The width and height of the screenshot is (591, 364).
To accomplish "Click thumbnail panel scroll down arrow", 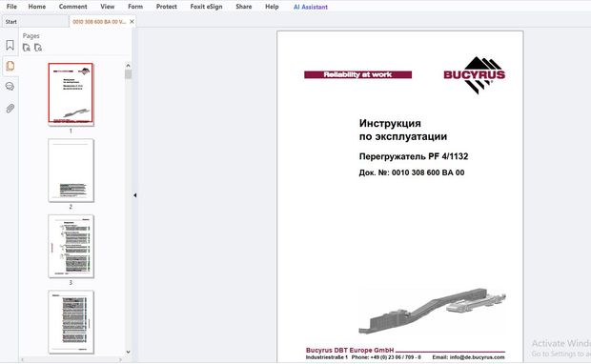I will point(128,352).
